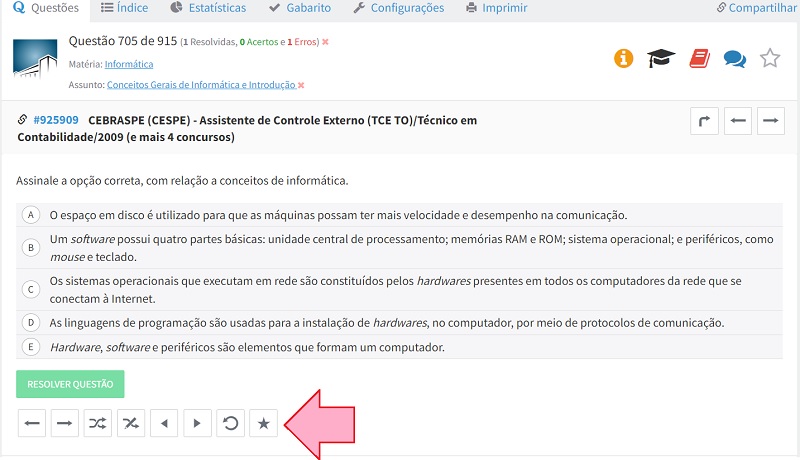Viewport: 800px width, 460px height.
Task: Click the orange information icon
Action: click(624, 58)
